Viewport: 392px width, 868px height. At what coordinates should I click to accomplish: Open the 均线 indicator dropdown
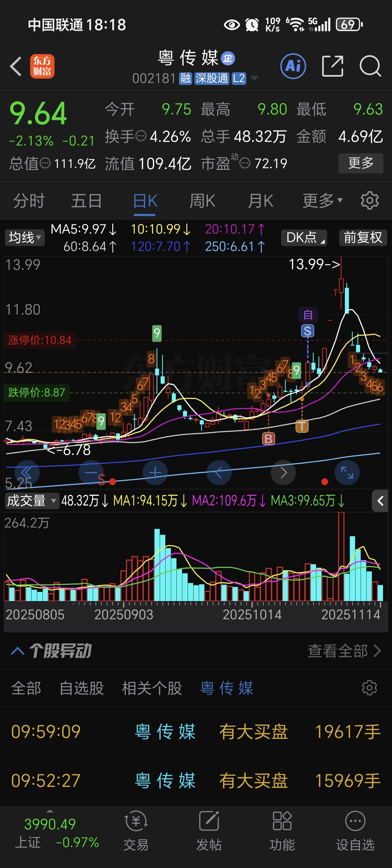[x=24, y=237]
